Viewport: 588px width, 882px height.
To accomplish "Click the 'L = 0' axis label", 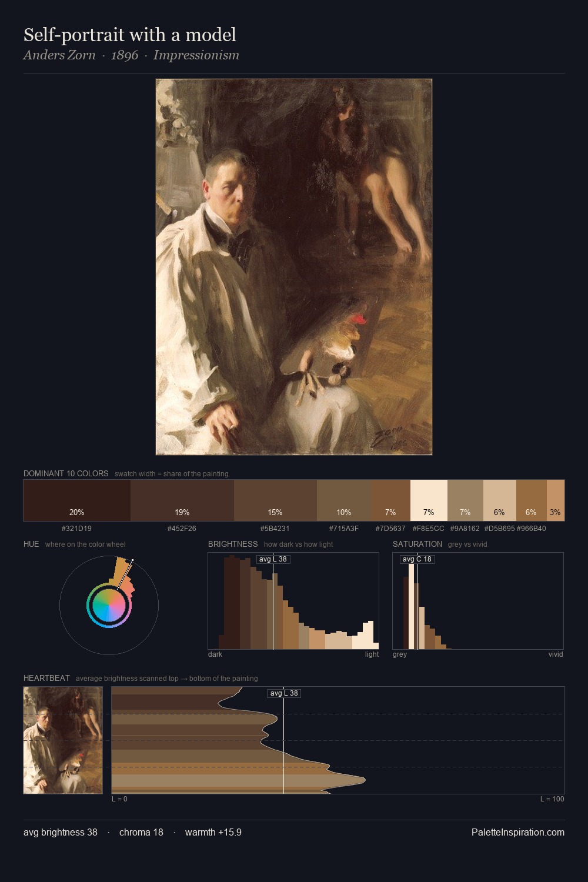I will coord(119,799).
